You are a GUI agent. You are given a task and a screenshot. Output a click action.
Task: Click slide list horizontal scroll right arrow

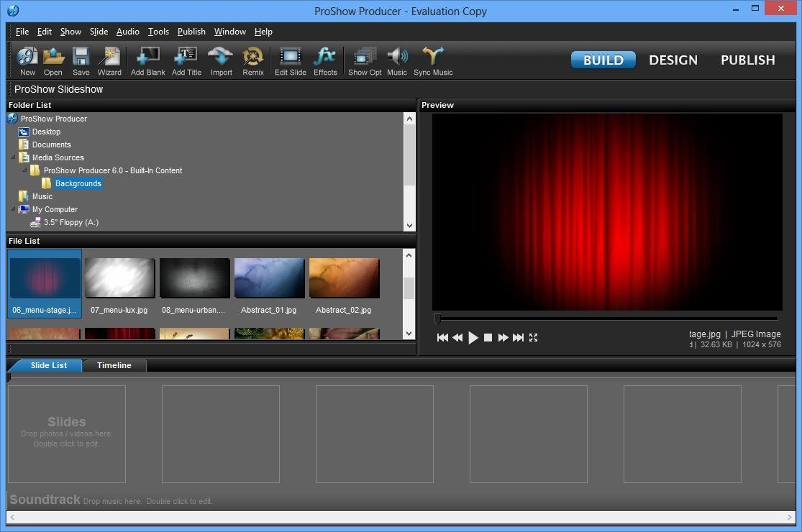tap(789, 517)
